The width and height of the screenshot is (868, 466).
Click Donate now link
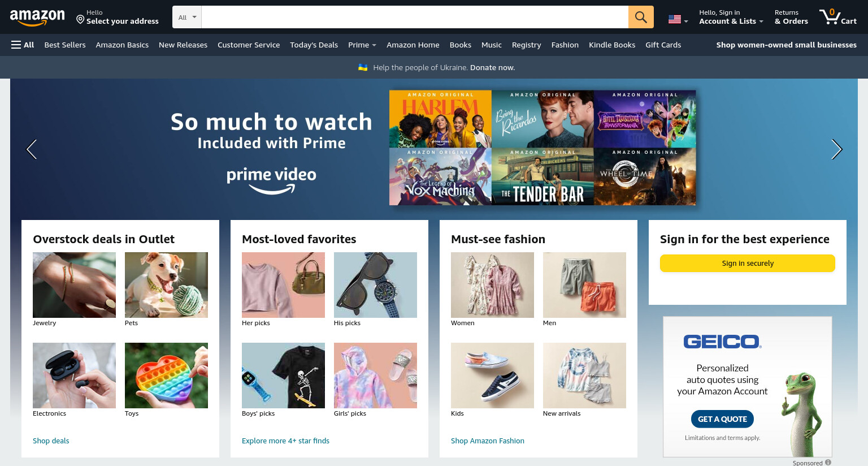492,67
